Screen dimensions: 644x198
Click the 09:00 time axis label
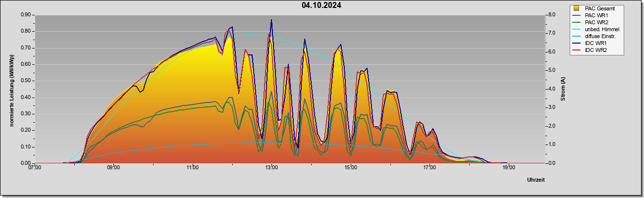tap(113, 168)
